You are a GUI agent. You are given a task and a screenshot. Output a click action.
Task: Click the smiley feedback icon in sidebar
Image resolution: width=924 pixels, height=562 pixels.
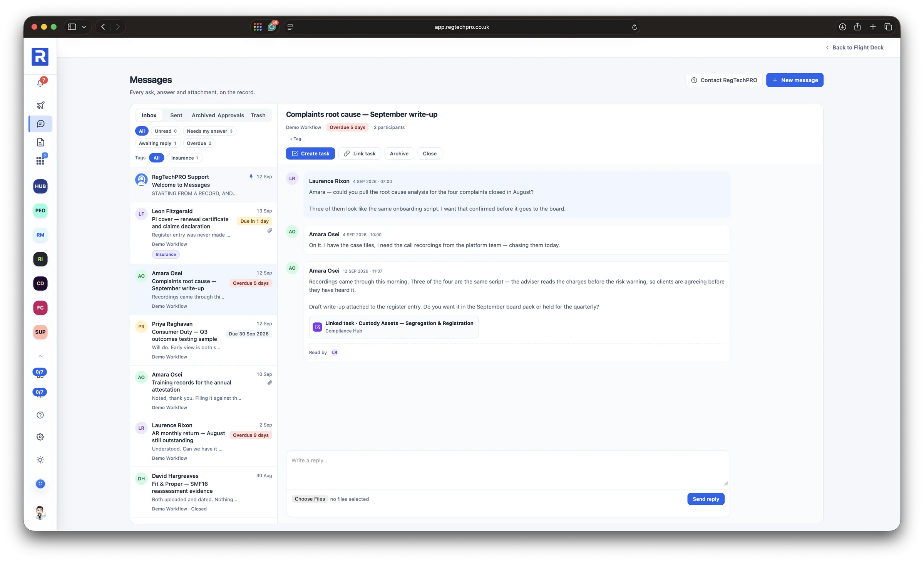coord(40,484)
